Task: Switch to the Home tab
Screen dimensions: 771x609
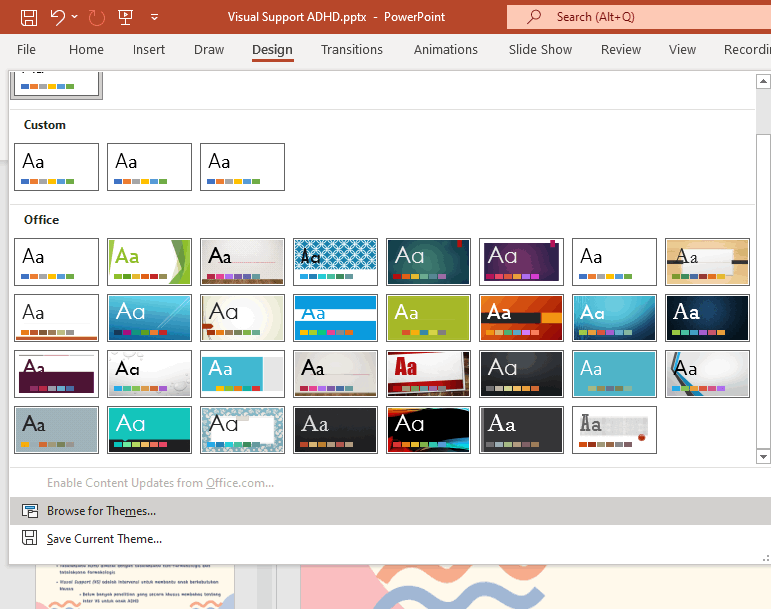Action: (86, 50)
